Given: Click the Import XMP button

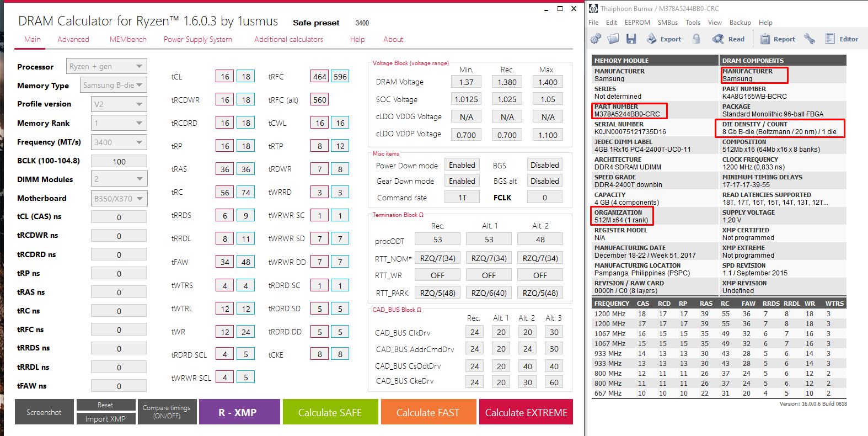Looking at the screenshot, I should point(106,419).
